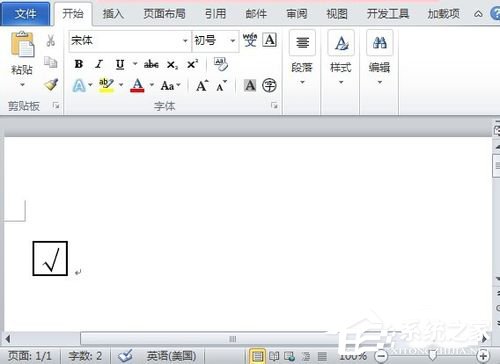Switch to the 开发工具 developer tab
500x364 pixels.
[x=388, y=14]
